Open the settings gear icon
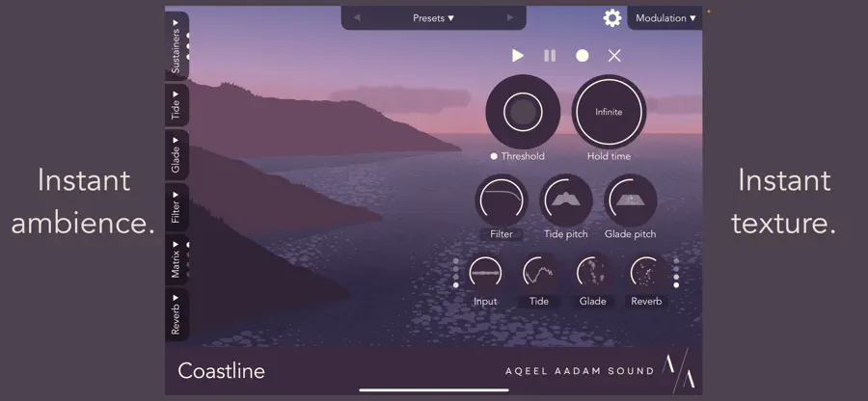 (x=612, y=18)
